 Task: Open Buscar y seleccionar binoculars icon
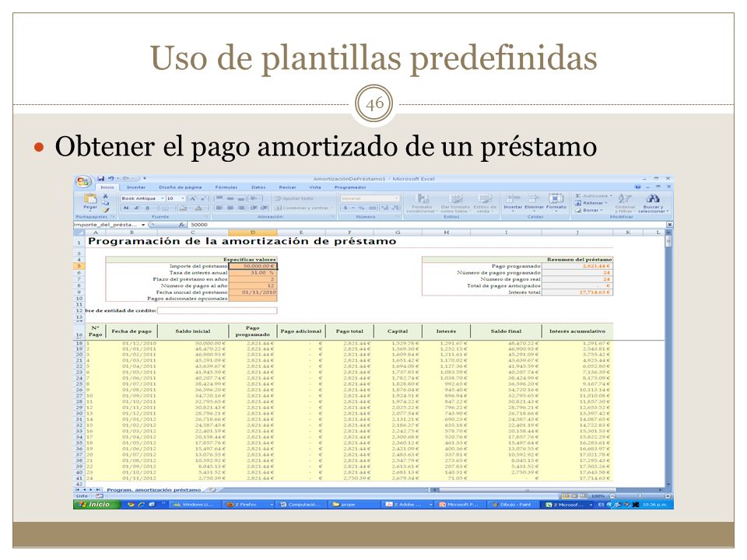(653, 202)
